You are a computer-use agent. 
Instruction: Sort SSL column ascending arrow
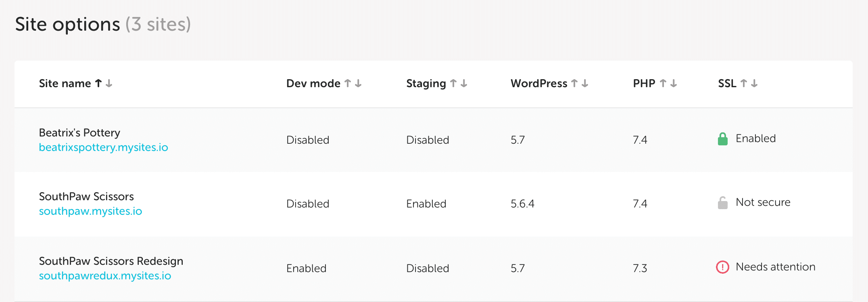pos(744,83)
